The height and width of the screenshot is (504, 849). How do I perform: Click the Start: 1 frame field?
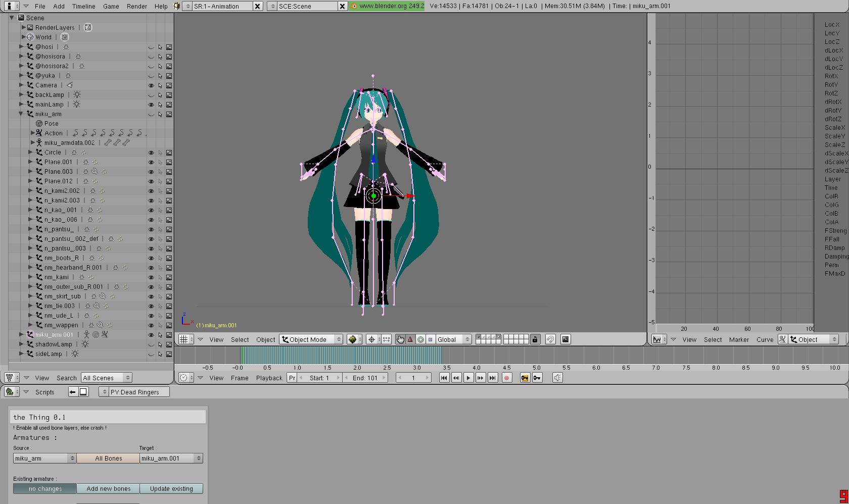point(319,378)
